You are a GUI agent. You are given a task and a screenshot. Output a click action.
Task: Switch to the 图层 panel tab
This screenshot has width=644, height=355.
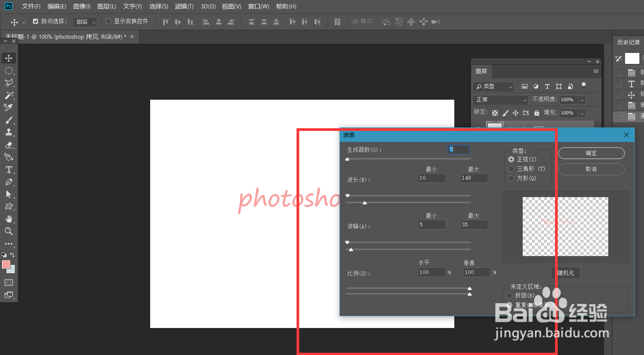(481, 71)
